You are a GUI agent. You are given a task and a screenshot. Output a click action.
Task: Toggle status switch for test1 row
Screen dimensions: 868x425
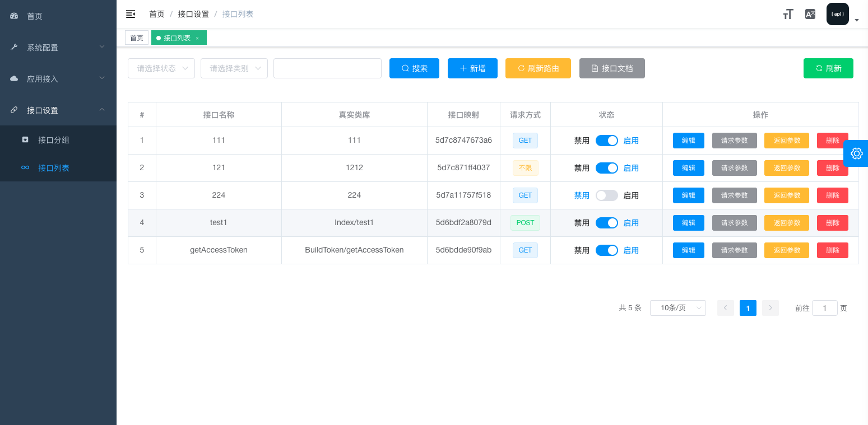pyautogui.click(x=606, y=223)
